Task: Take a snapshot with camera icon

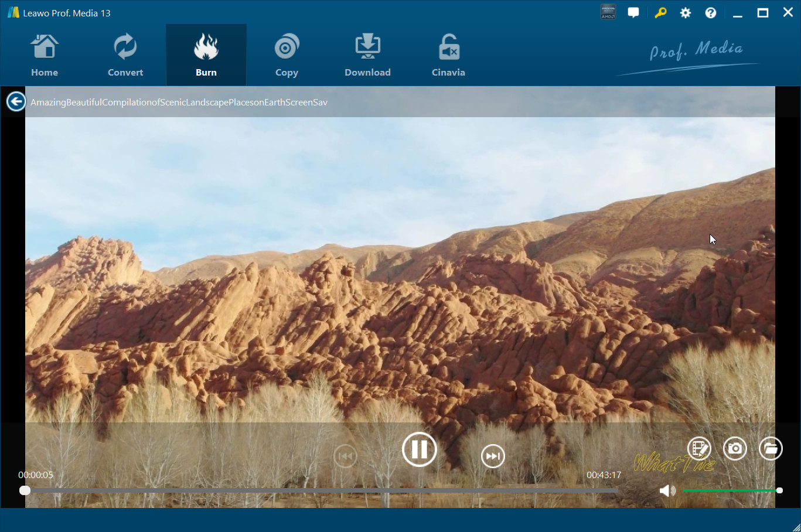Action: pos(735,449)
